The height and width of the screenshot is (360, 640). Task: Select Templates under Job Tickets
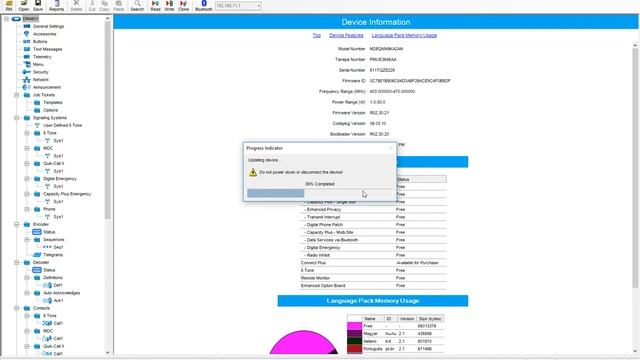point(53,102)
